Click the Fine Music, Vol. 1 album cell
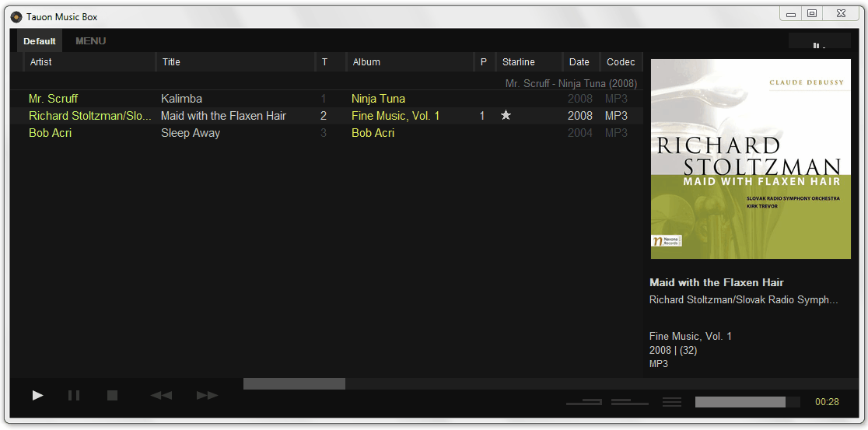This screenshot has height=430, width=868. click(395, 116)
